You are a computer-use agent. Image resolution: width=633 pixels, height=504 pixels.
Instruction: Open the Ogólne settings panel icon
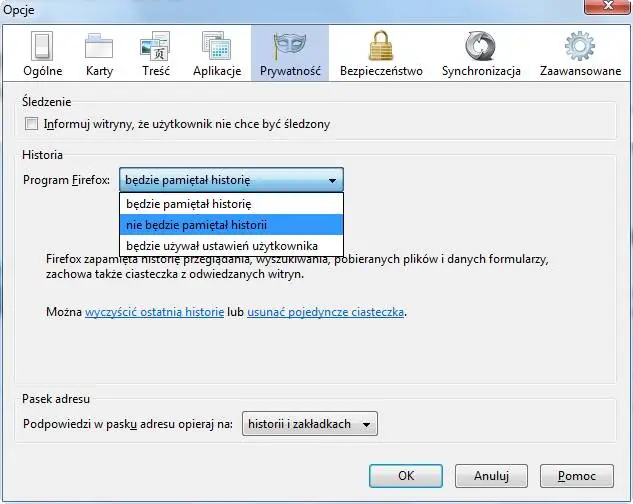(42, 47)
